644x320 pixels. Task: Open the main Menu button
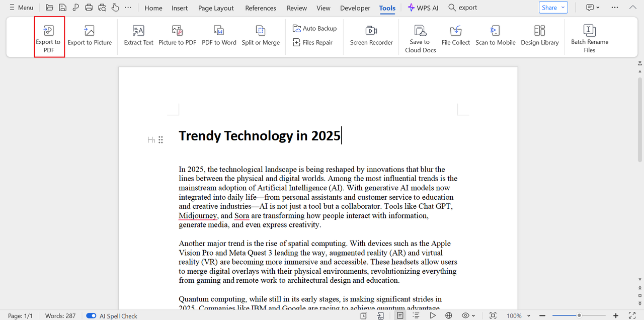click(21, 8)
